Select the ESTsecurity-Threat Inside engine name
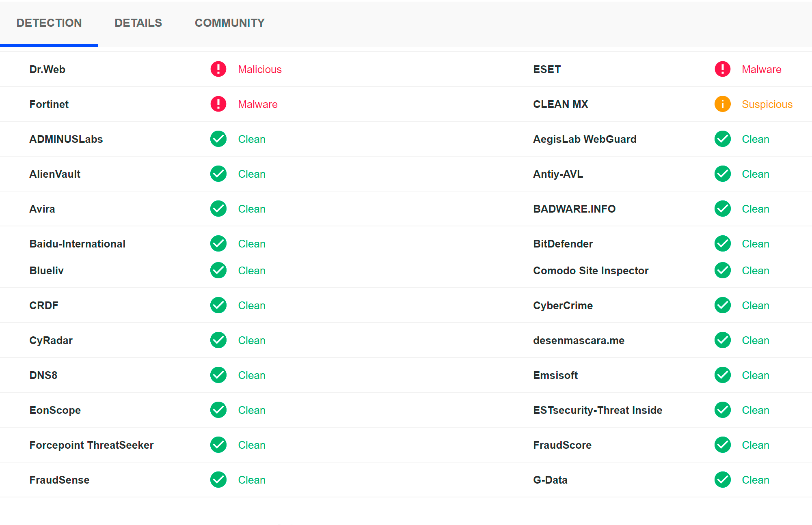812x525 pixels. click(x=598, y=410)
